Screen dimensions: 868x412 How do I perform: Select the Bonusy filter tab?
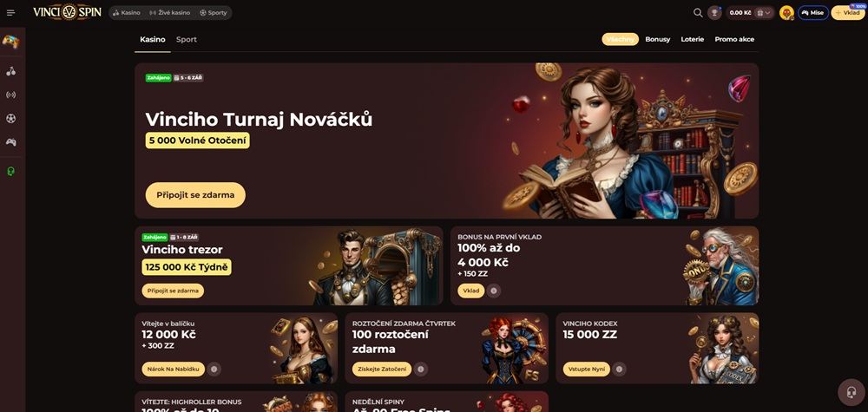tap(658, 39)
